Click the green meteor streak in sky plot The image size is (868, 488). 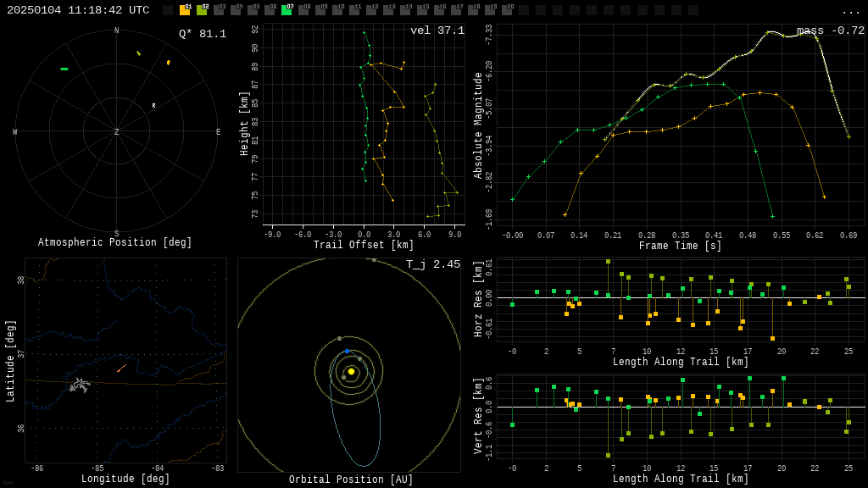[x=64, y=69]
